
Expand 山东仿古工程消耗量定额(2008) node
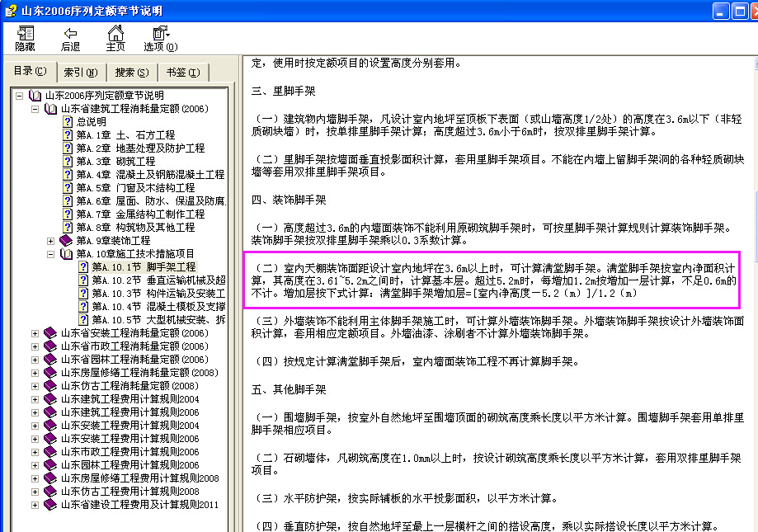pos(35,386)
